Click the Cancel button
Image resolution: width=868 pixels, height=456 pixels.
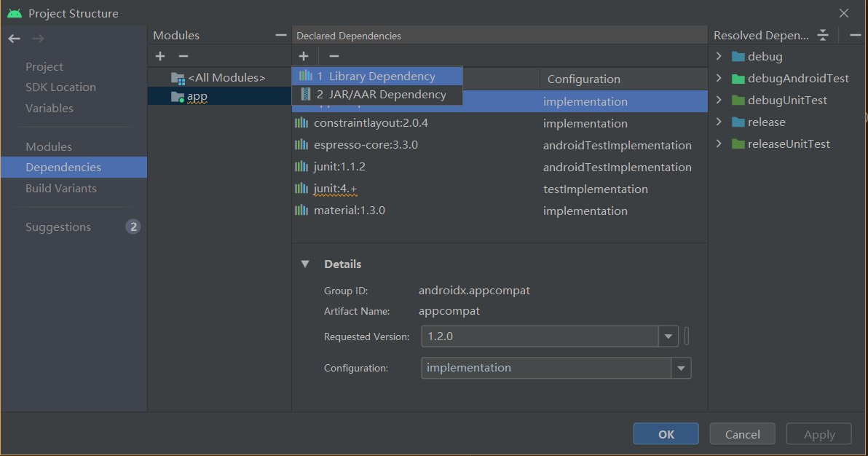(x=742, y=434)
